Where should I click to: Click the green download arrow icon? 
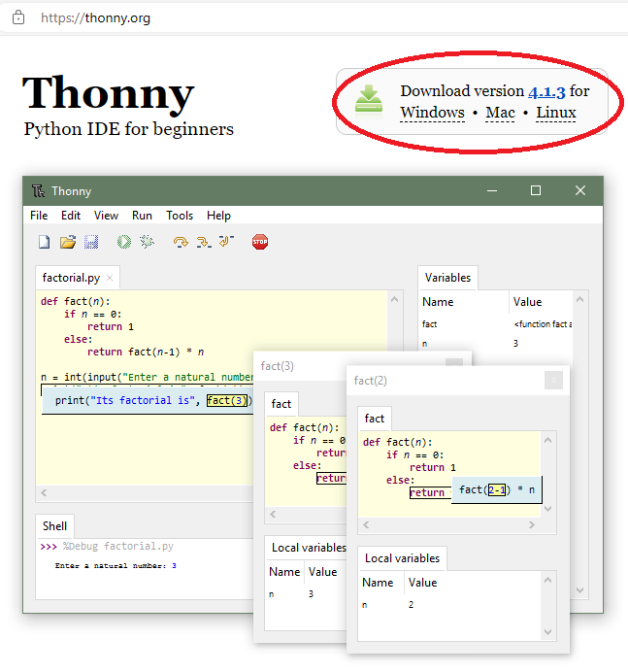[x=369, y=99]
